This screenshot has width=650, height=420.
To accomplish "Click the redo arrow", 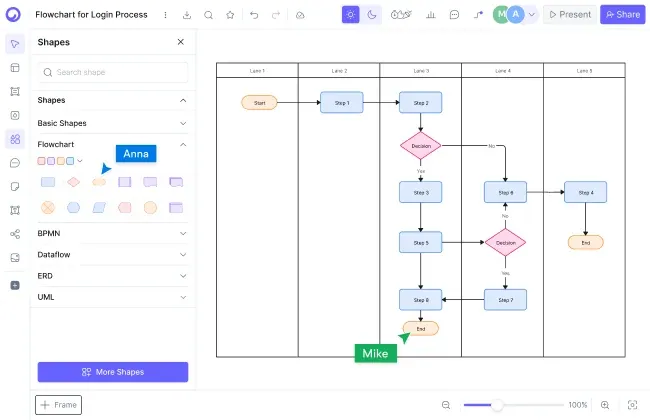I will coord(276,15).
